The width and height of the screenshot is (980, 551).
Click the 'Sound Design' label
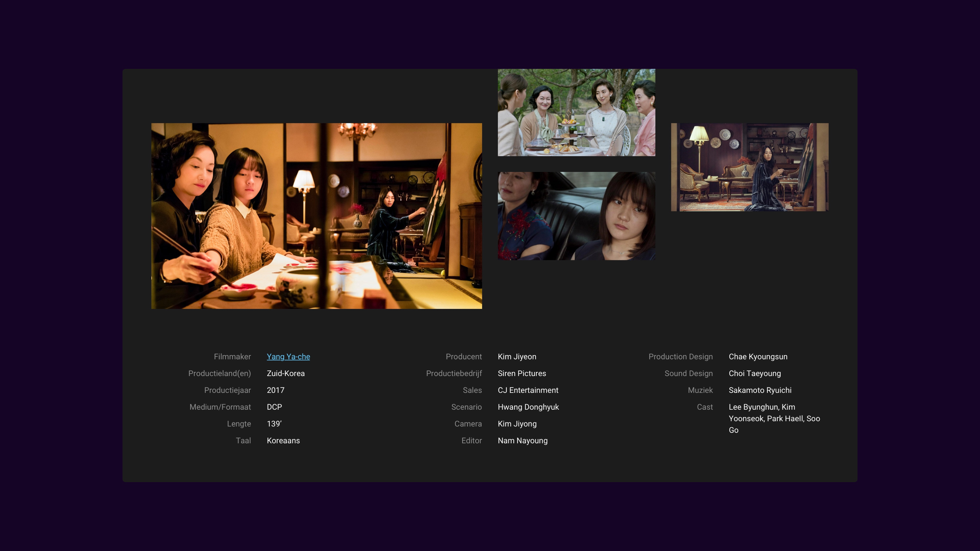[689, 373]
